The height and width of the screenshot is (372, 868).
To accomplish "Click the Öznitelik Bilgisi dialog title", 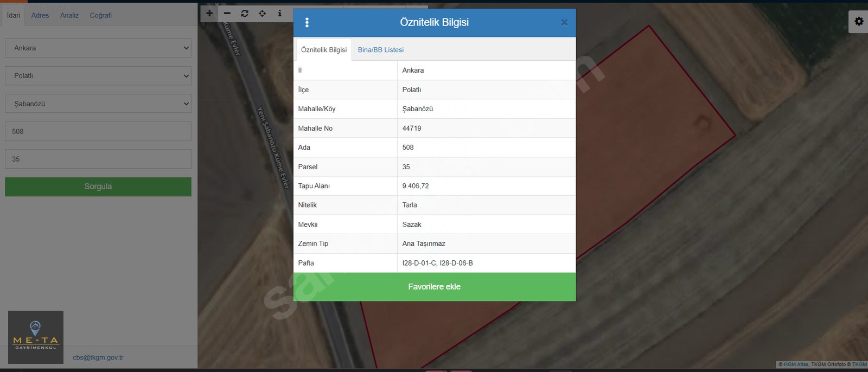I will 435,22.
